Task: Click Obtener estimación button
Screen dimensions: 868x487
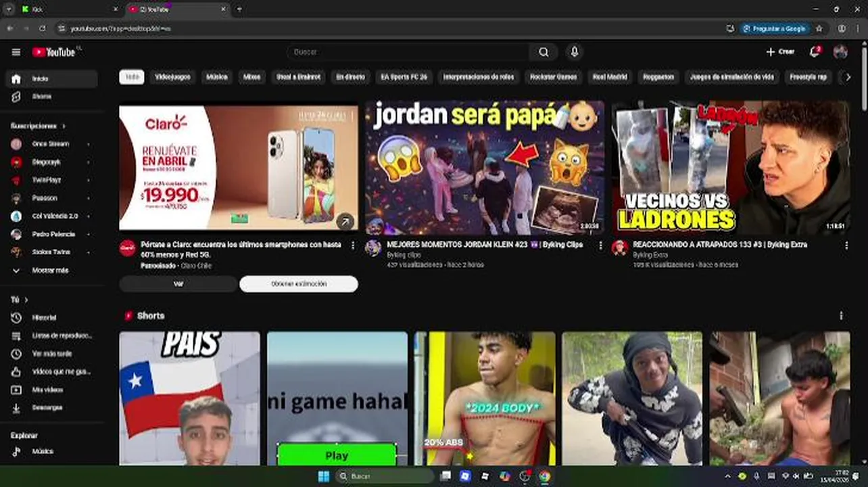Action: pos(299,284)
